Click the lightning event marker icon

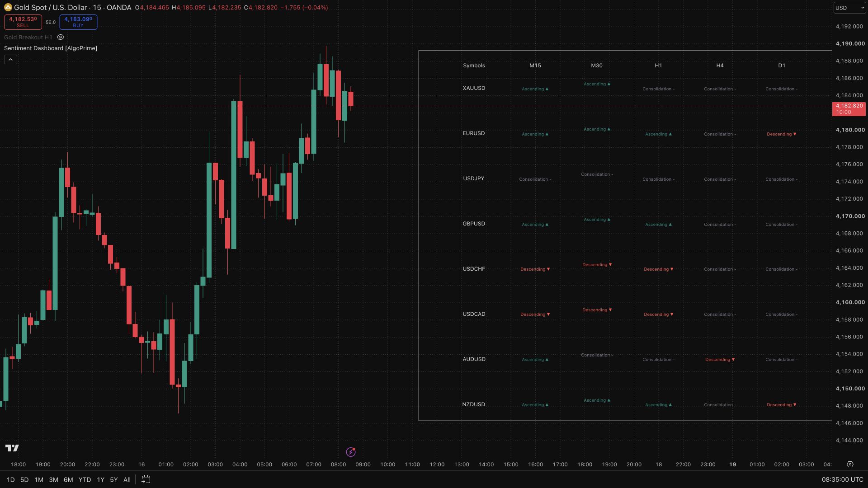351,452
